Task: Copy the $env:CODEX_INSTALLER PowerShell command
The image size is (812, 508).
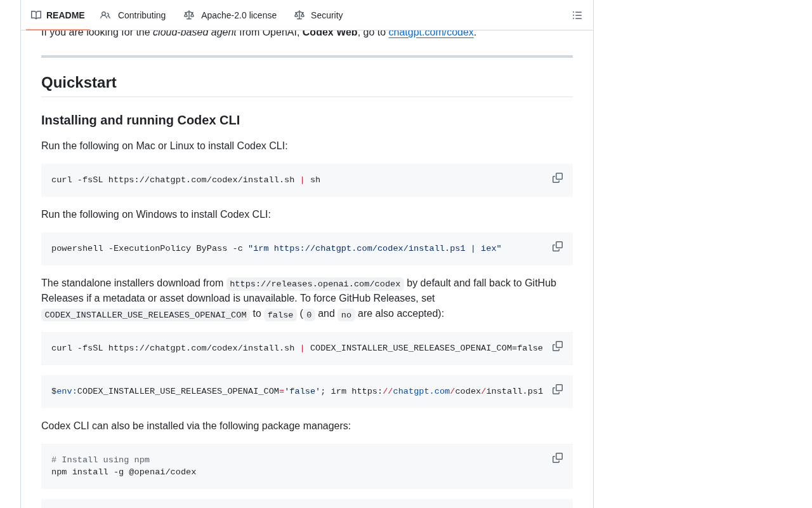Action: [558, 389]
